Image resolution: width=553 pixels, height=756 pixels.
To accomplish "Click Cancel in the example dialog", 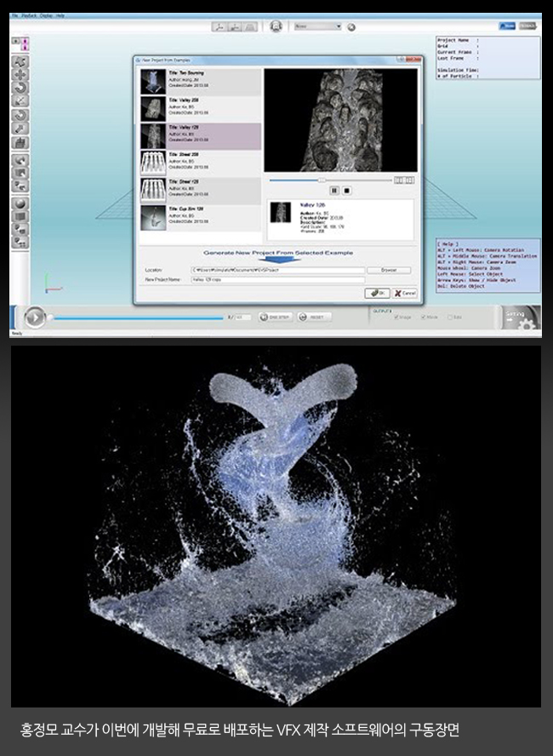I will [x=405, y=293].
